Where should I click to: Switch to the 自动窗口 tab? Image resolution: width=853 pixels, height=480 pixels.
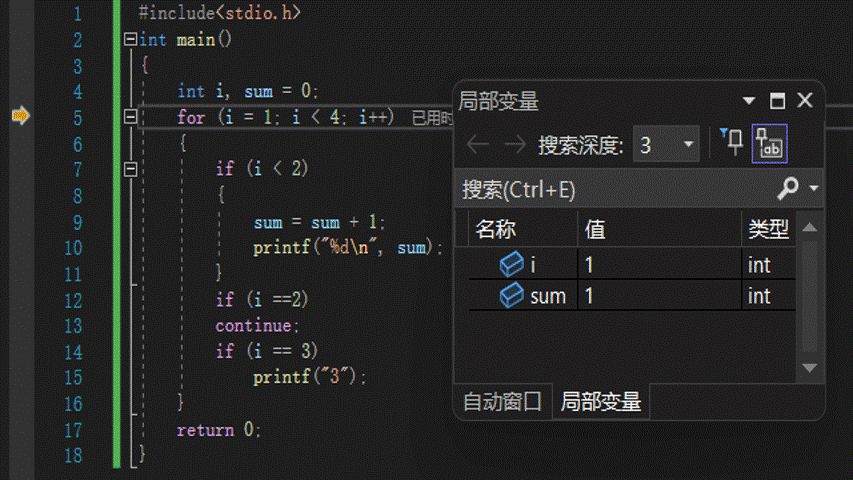[503, 402]
